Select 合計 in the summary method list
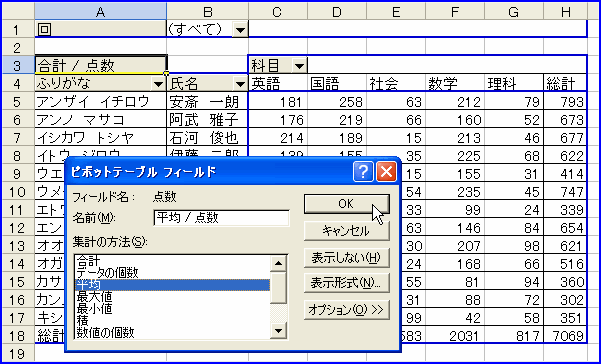601x364 pixels. tap(172, 262)
